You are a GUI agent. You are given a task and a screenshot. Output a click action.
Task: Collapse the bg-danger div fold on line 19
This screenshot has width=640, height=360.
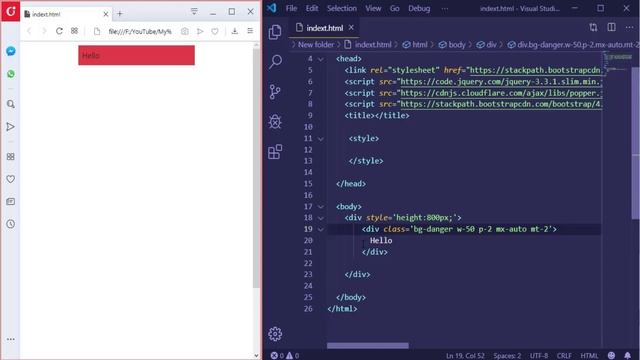pyautogui.click(x=321, y=230)
